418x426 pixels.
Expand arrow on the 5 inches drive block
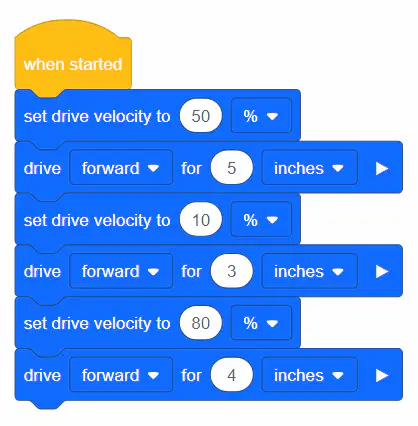[x=382, y=168]
